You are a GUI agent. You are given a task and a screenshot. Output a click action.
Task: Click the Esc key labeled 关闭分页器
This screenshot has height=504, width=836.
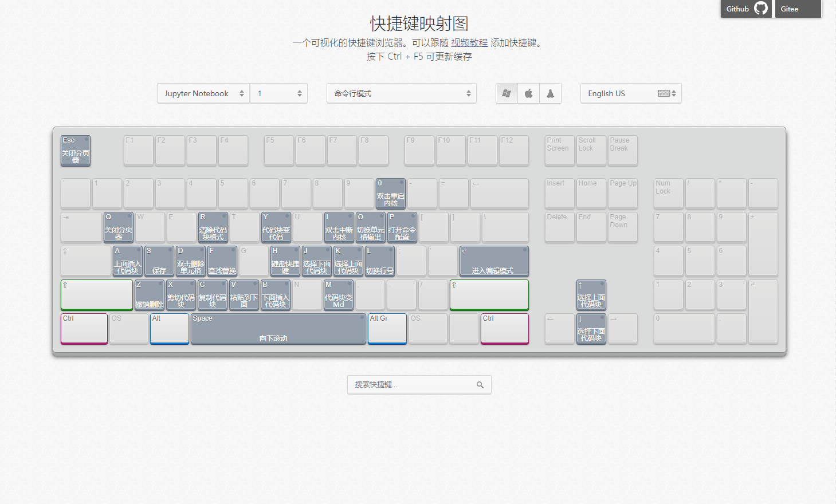(x=75, y=150)
